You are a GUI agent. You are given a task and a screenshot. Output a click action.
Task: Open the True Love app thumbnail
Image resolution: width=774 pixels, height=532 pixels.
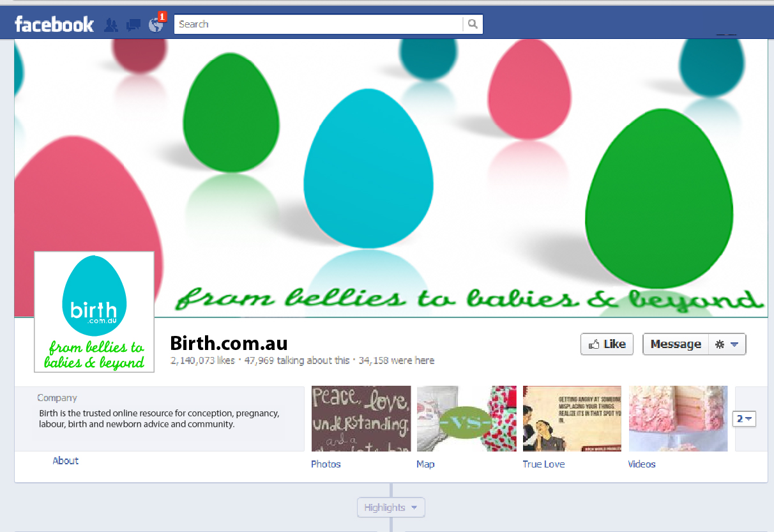click(x=572, y=418)
